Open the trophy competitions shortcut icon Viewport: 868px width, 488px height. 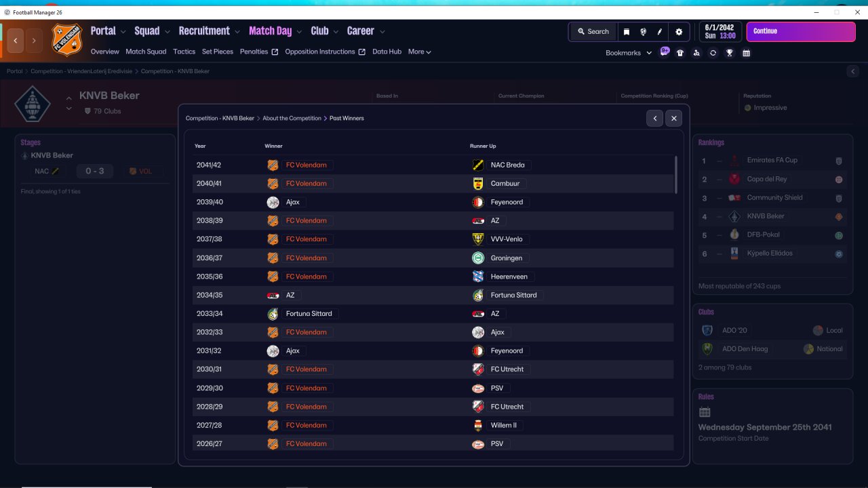click(x=730, y=53)
